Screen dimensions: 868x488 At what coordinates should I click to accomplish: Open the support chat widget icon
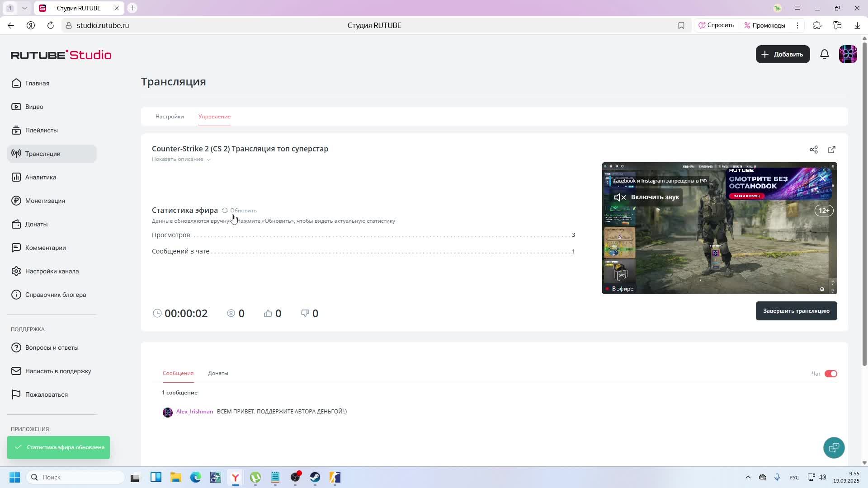click(x=834, y=448)
